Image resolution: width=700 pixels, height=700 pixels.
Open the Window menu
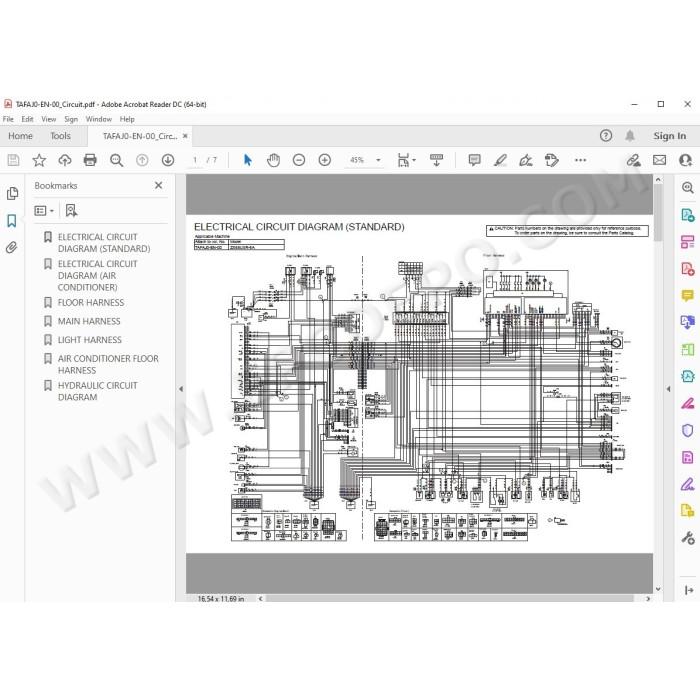click(x=99, y=119)
